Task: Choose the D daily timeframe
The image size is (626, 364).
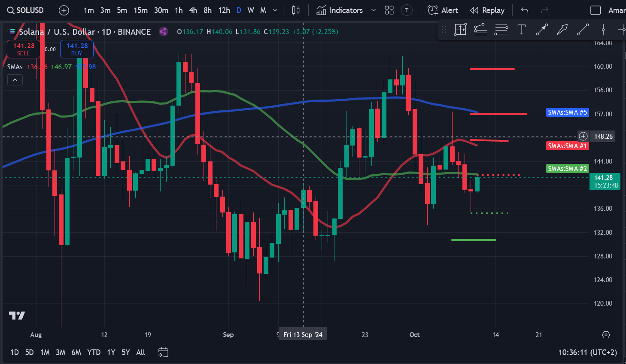Action: (x=239, y=10)
